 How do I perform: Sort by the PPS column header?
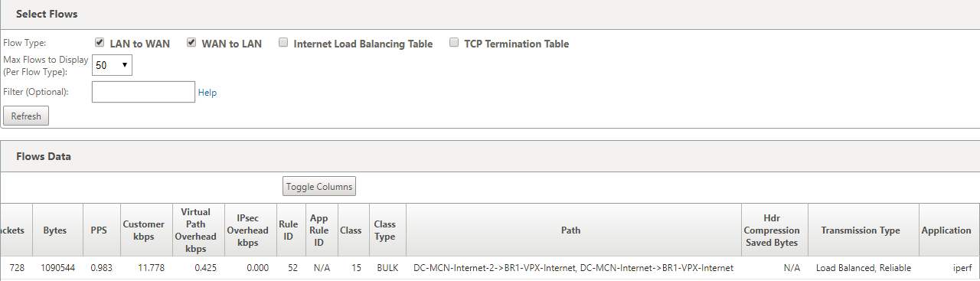point(98,230)
